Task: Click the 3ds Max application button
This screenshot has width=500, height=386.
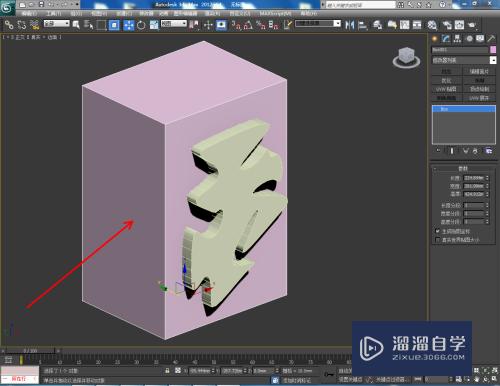Action: click(x=7, y=7)
